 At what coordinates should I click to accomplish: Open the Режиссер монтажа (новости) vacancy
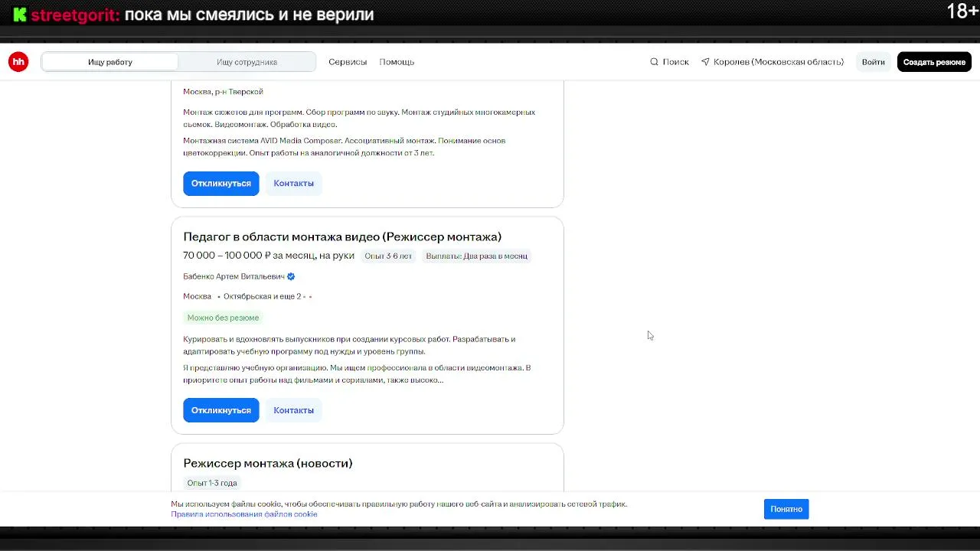click(268, 463)
